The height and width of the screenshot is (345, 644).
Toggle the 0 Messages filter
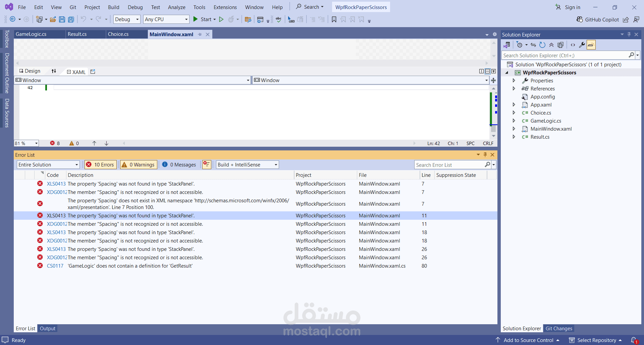click(x=179, y=165)
